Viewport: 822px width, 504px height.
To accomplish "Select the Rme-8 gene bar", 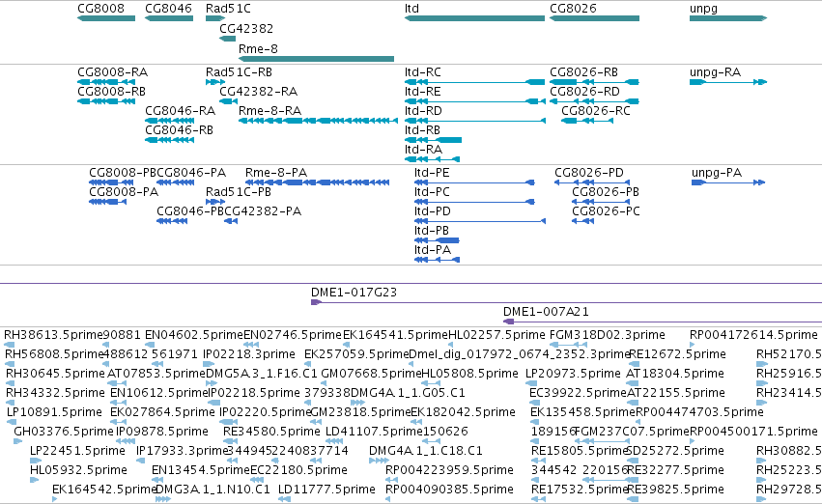I will [x=316, y=59].
